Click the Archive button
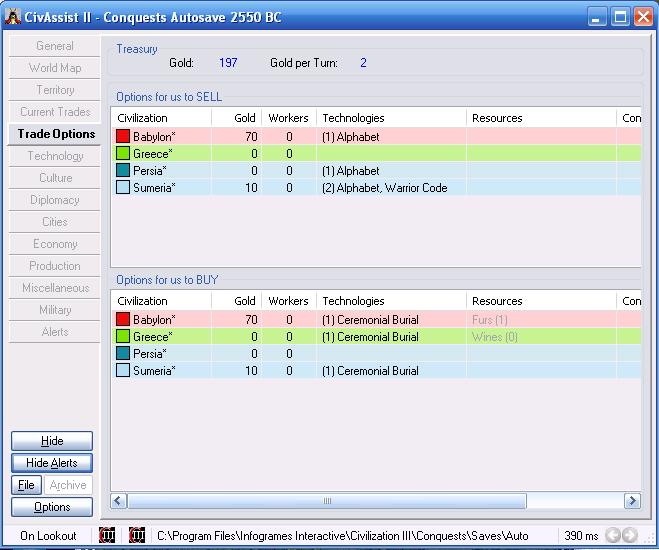This screenshot has width=659, height=550. (68, 485)
